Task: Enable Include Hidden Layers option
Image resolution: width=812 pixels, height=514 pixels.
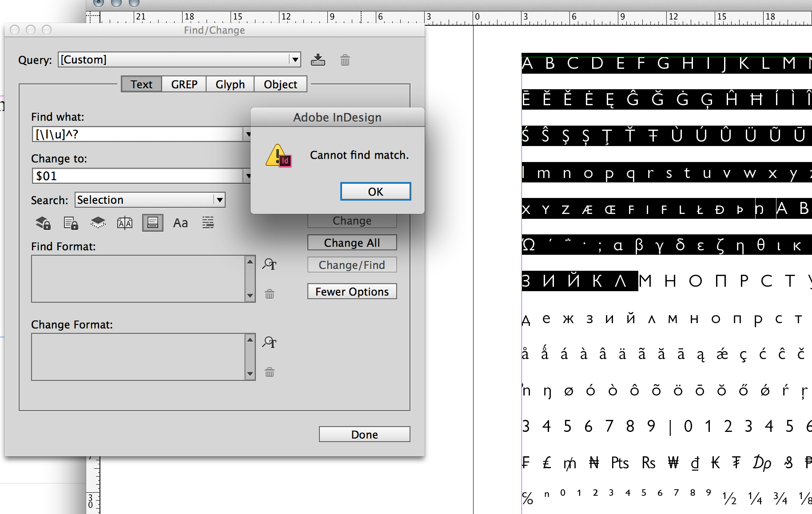Action: [98, 223]
